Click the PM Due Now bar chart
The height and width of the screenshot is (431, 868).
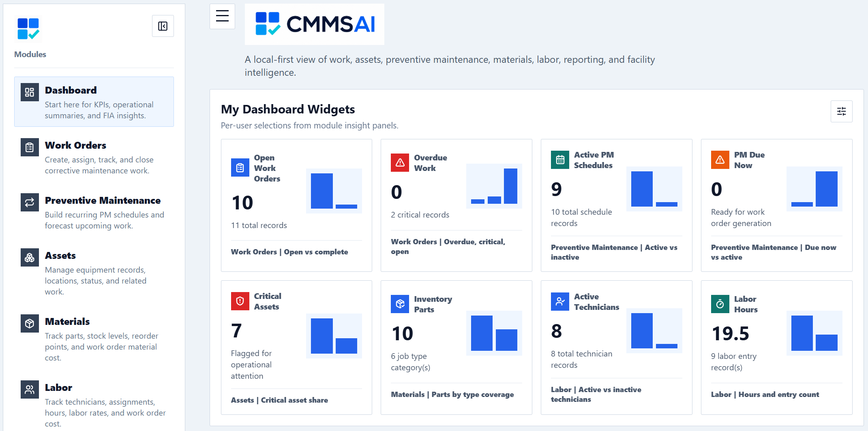[x=814, y=189]
